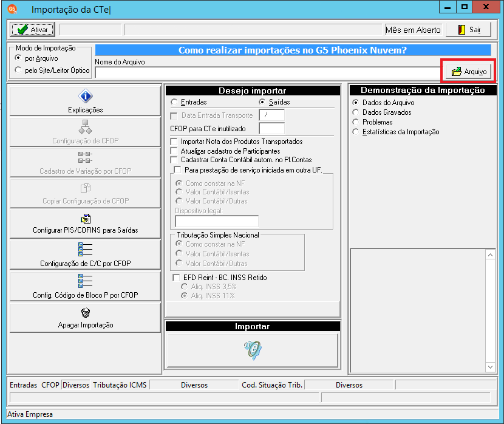Click the Sair exit button
This screenshot has height=424, width=504.
click(468, 30)
